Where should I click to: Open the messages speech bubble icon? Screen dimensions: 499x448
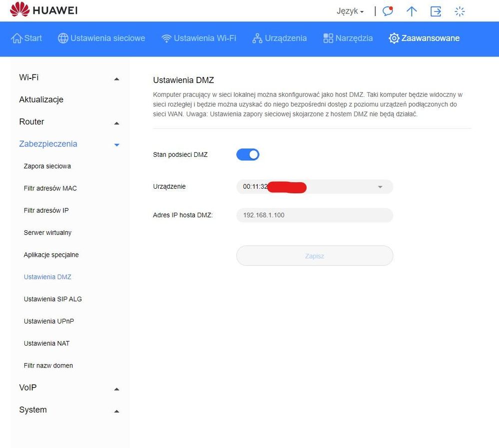(x=388, y=11)
